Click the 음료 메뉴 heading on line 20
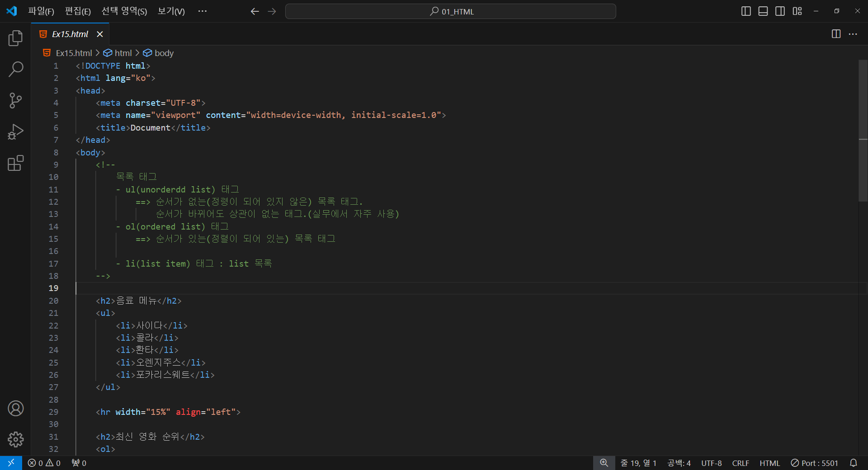The width and height of the screenshot is (868, 470). 138,301
